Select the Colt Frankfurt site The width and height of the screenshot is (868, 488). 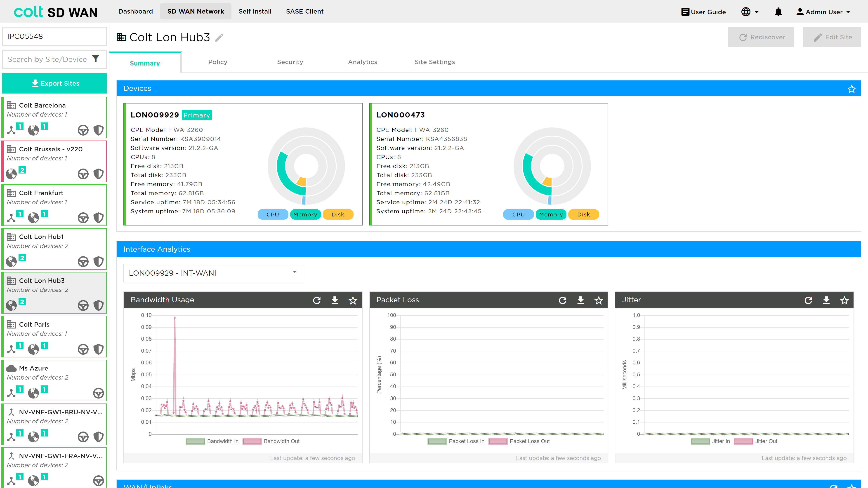[54, 205]
